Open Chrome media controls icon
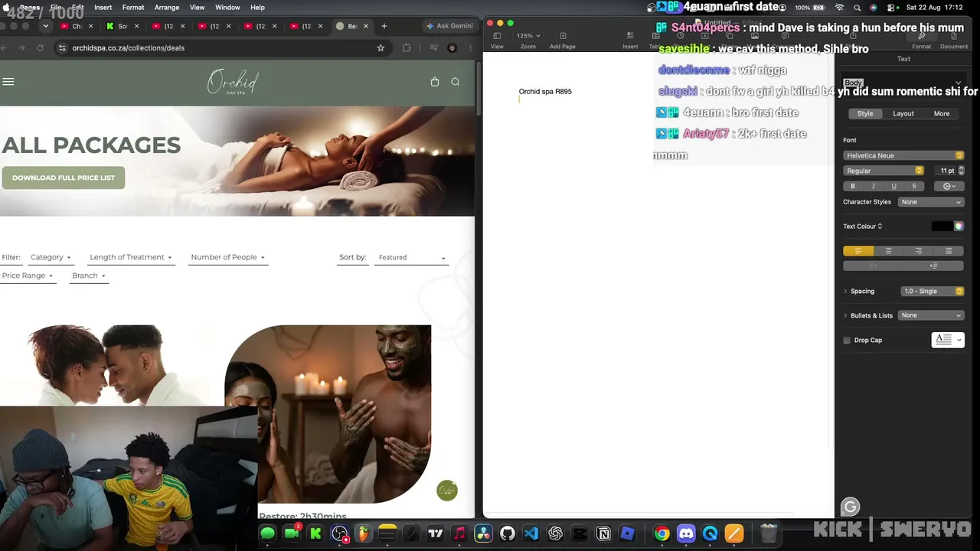 (x=433, y=47)
